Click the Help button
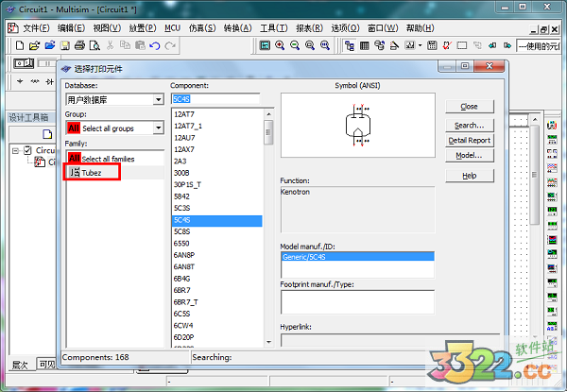 (x=470, y=176)
